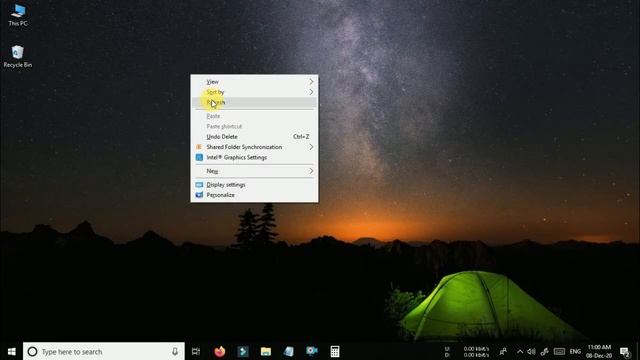Open Intel Graphics Settings entry
This screenshot has width=640, height=360.
click(254, 157)
